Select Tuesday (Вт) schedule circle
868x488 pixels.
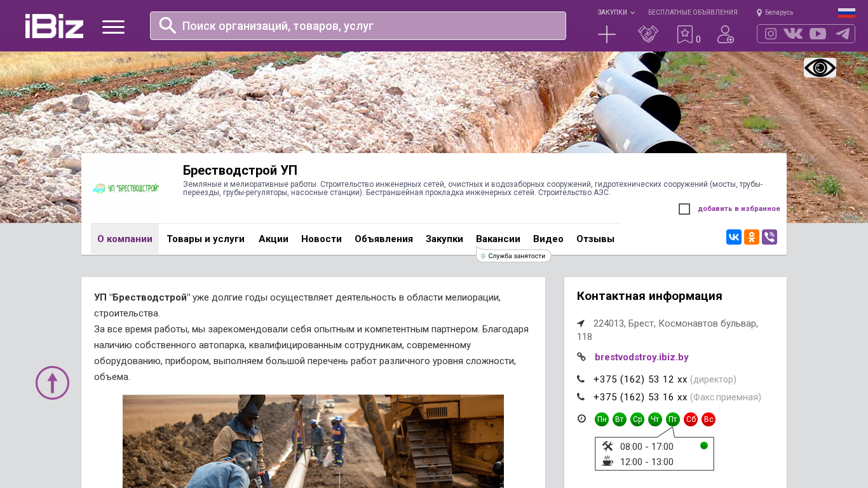click(x=620, y=419)
